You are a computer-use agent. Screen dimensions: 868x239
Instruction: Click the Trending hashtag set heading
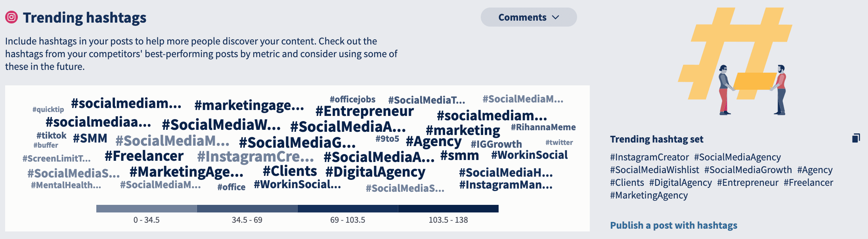656,139
